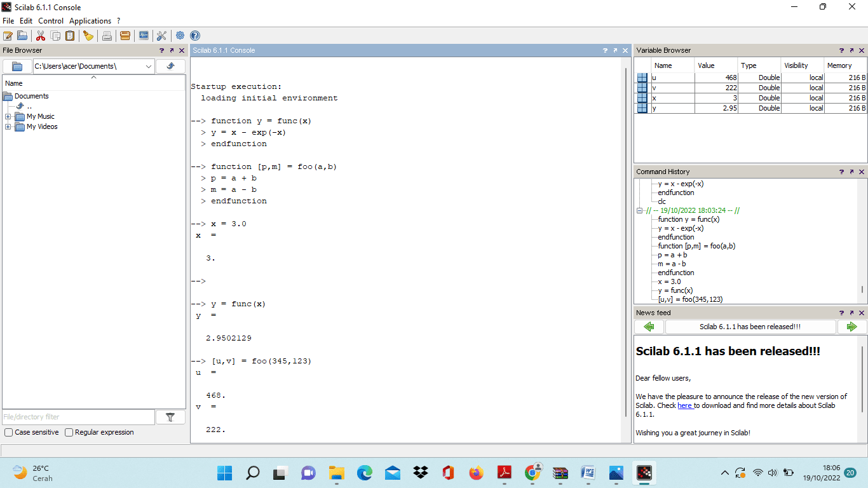The height and width of the screenshot is (488, 868).
Task: Expand the My Music folder
Action: (8, 116)
